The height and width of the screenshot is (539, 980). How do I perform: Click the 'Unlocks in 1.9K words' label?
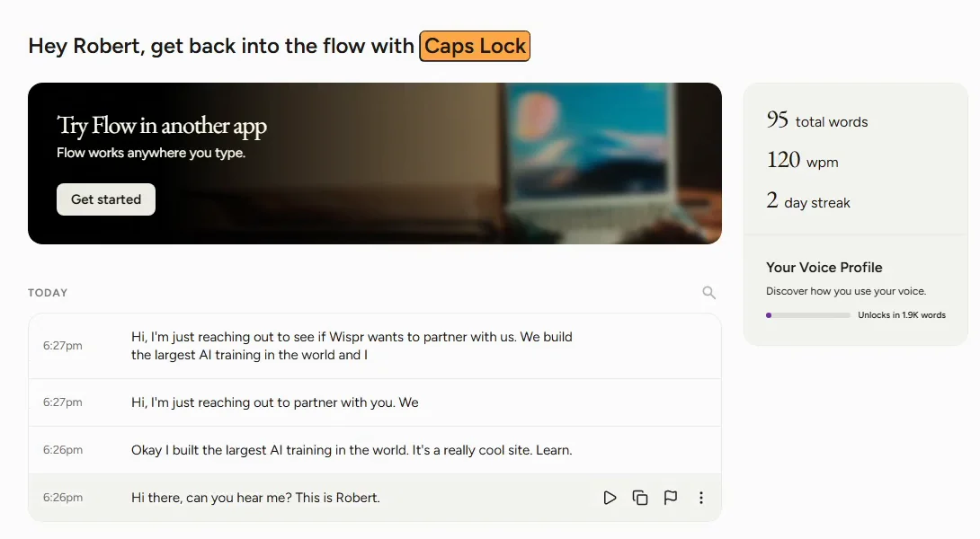click(902, 315)
